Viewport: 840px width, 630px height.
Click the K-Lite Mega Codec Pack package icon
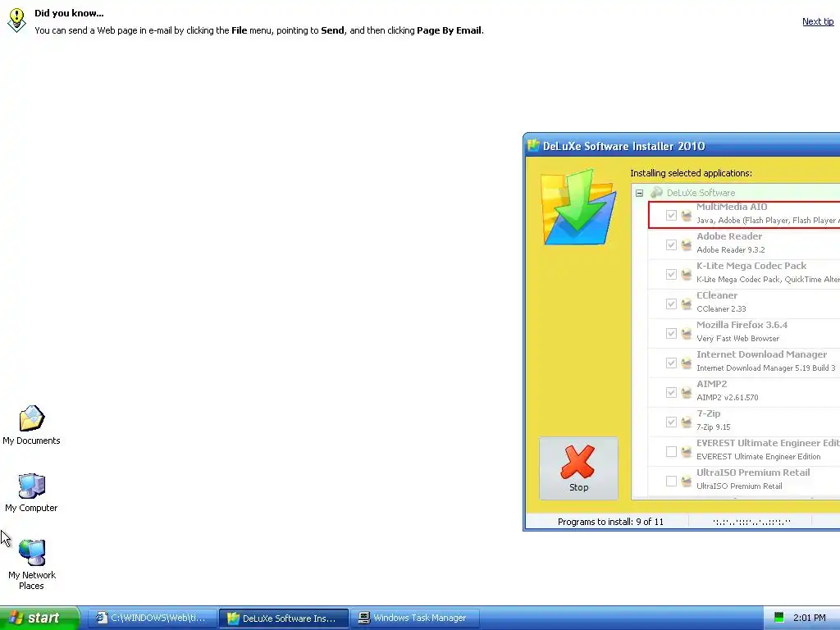[x=687, y=274]
